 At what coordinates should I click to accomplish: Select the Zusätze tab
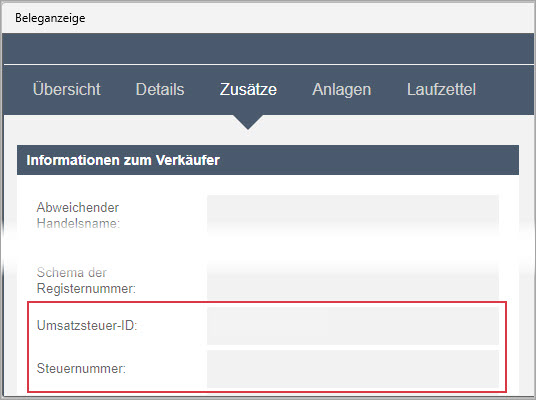tap(248, 89)
